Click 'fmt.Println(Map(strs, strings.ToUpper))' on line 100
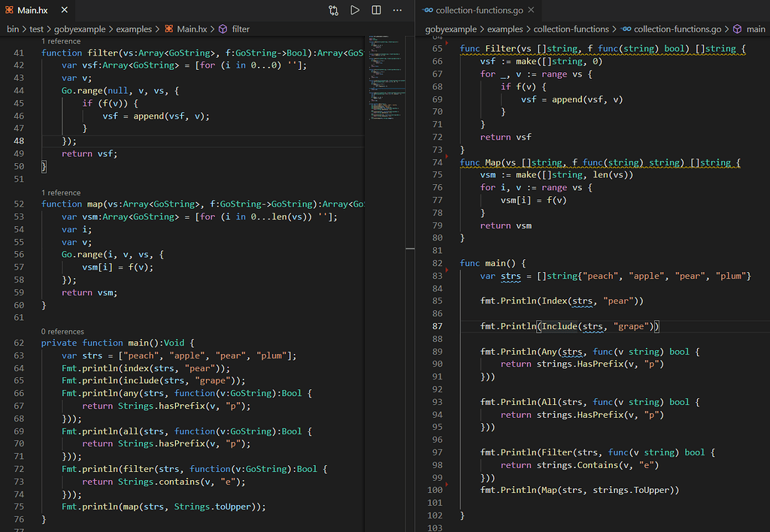The height and width of the screenshot is (532, 770). [x=580, y=490]
